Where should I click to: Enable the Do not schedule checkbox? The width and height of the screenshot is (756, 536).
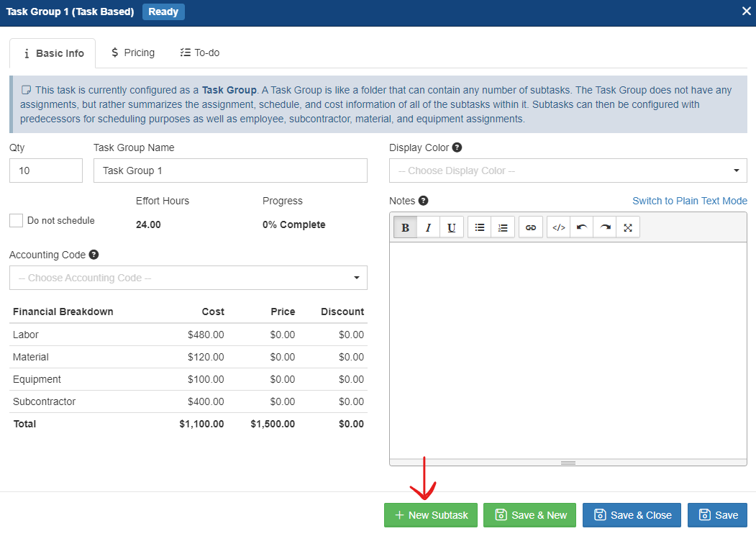[x=17, y=221]
